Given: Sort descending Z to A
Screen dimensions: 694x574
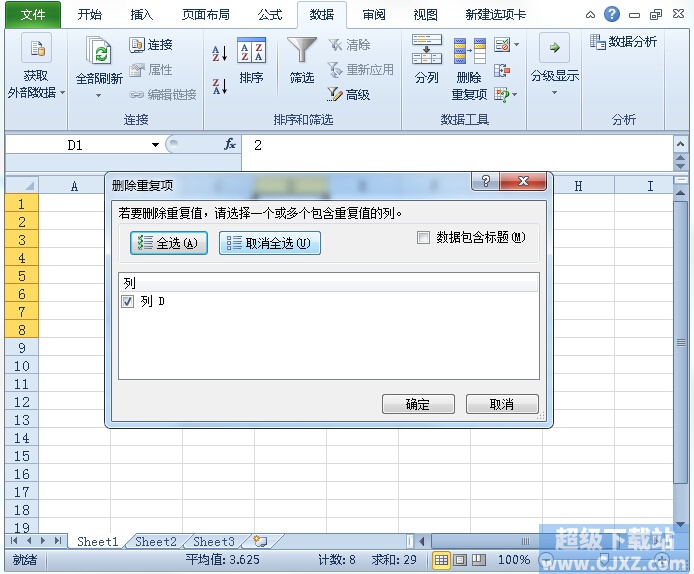Looking at the screenshot, I should (x=220, y=86).
